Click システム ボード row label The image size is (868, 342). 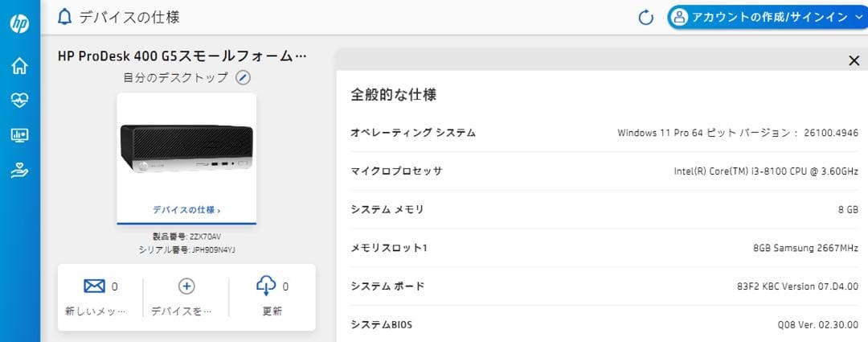tap(387, 286)
